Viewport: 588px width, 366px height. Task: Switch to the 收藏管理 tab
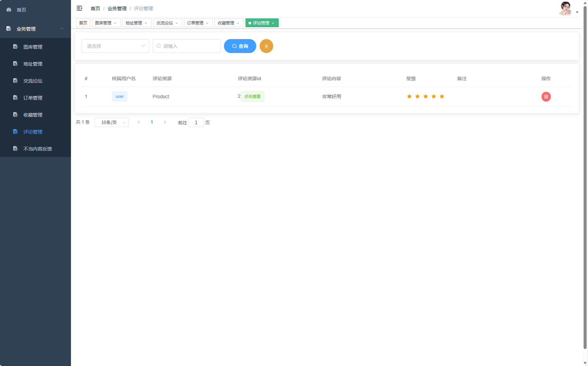226,23
